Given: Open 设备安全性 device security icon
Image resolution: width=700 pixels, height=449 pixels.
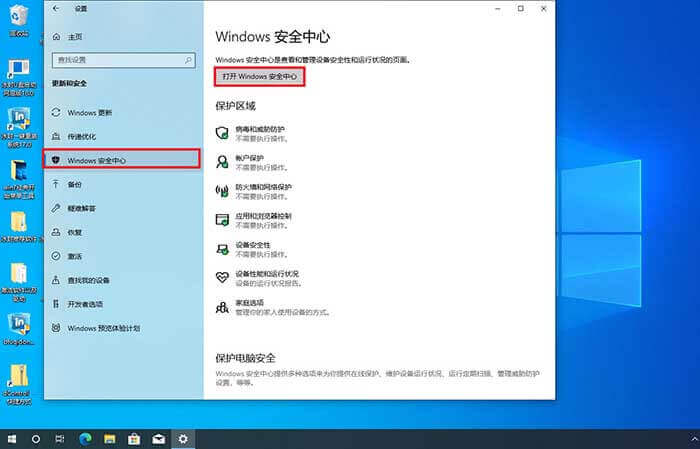Looking at the screenshot, I should 222,248.
